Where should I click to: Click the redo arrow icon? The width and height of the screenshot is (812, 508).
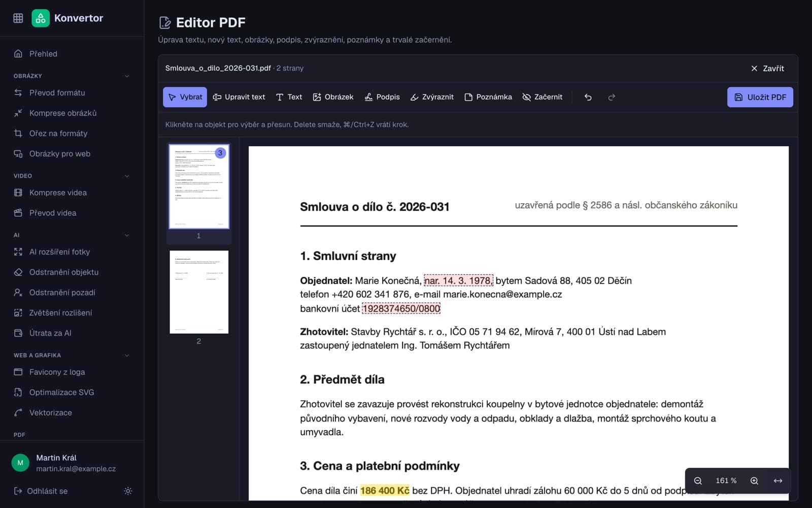pos(612,97)
